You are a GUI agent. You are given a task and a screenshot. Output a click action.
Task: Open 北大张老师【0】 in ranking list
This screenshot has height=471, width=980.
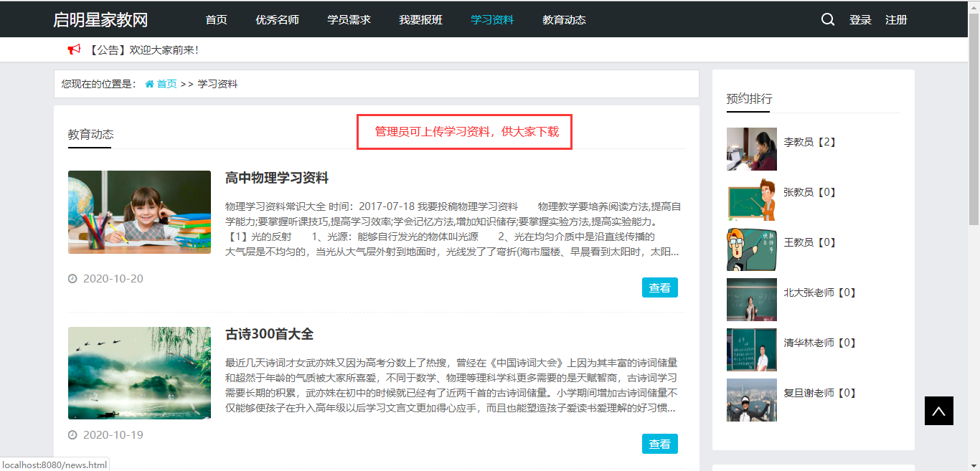pos(820,292)
